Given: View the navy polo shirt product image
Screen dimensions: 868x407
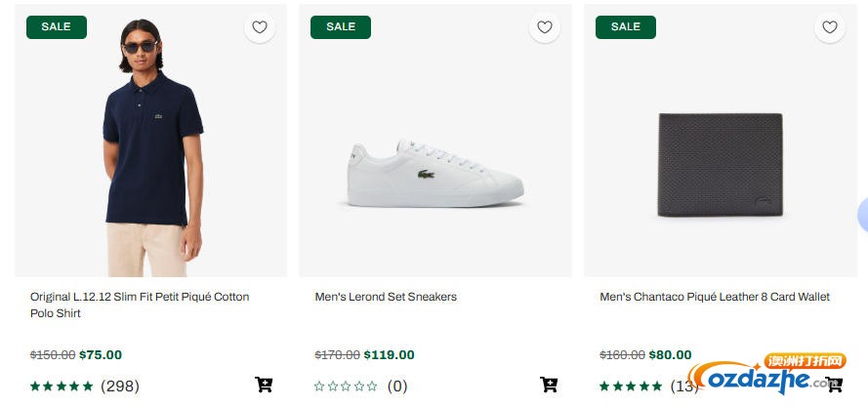Looking at the screenshot, I should click(152, 146).
